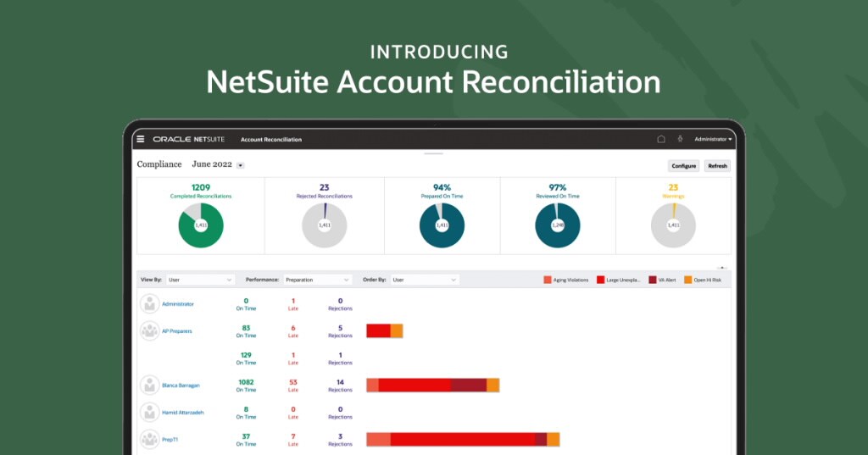
Task: Click the AP Preparers warning bar
Action: [x=385, y=331]
